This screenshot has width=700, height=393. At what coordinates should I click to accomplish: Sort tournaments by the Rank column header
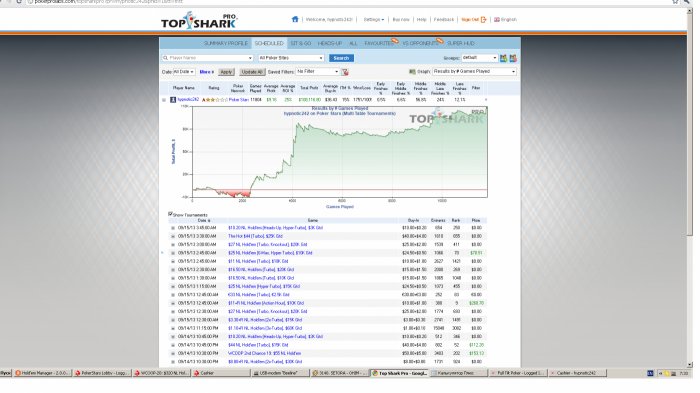[456, 220]
